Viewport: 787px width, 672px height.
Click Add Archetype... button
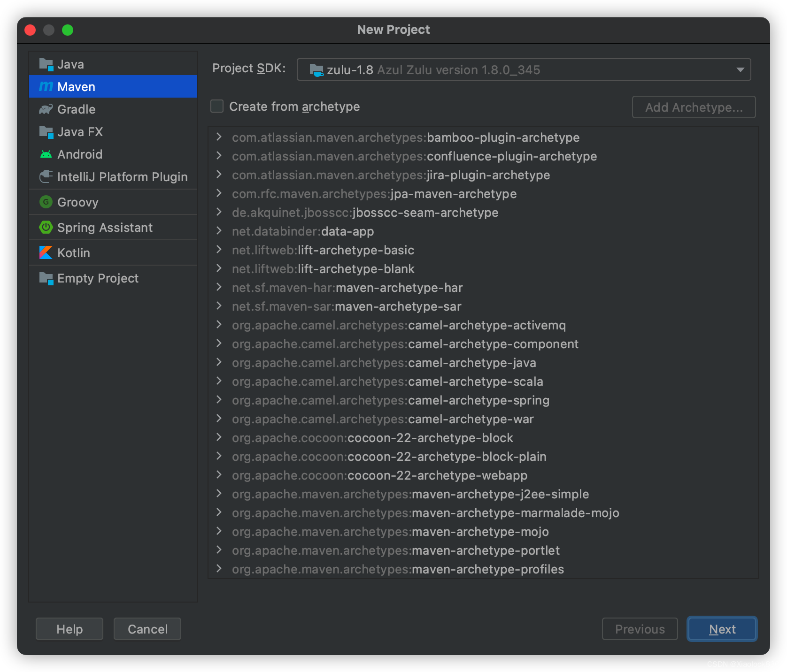coord(694,107)
